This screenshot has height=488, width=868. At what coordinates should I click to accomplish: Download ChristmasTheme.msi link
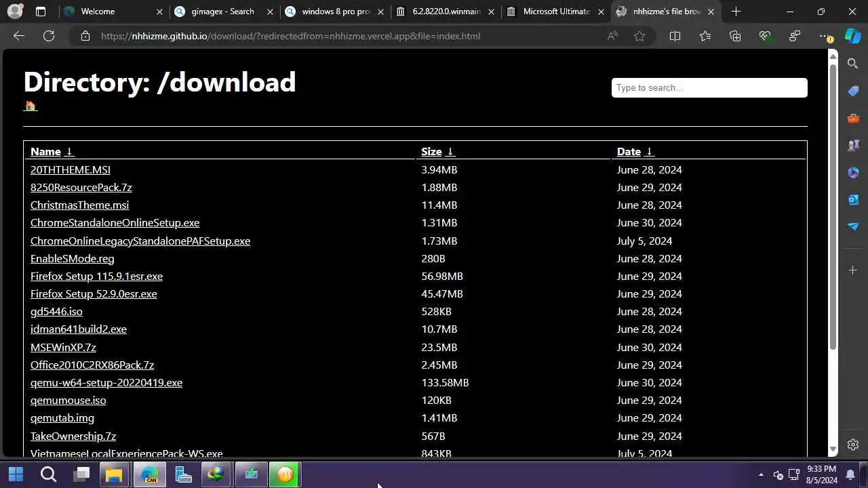click(x=79, y=205)
